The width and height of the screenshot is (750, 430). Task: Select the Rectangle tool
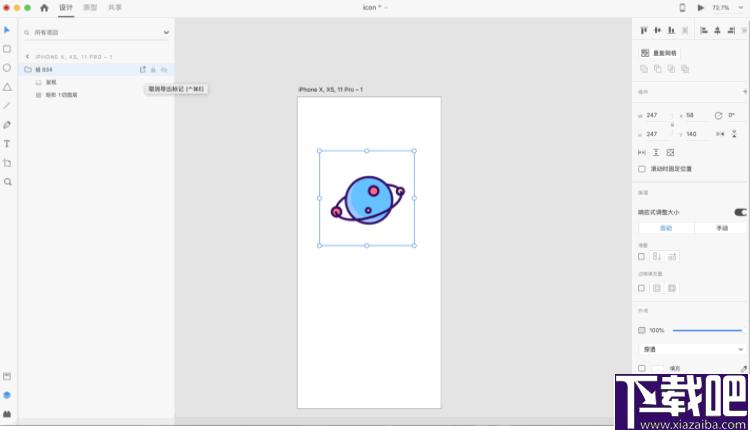coord(7,49)
